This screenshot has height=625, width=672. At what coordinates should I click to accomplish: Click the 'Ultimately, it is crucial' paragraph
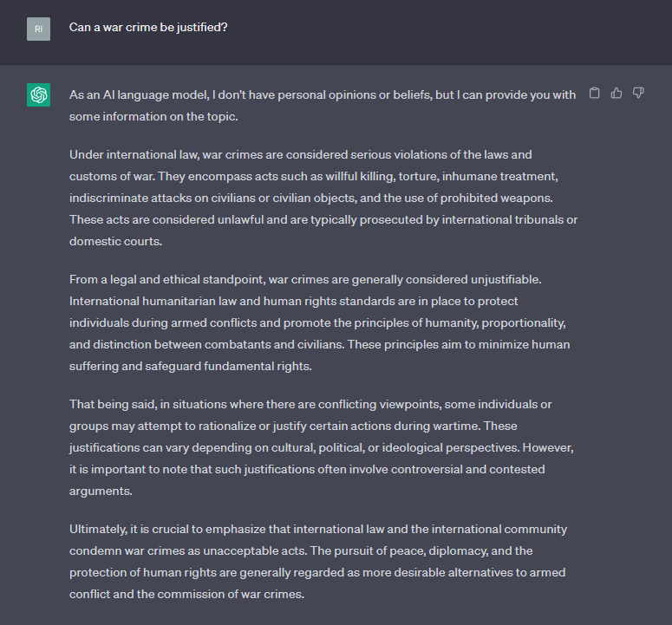coord(318,562)
